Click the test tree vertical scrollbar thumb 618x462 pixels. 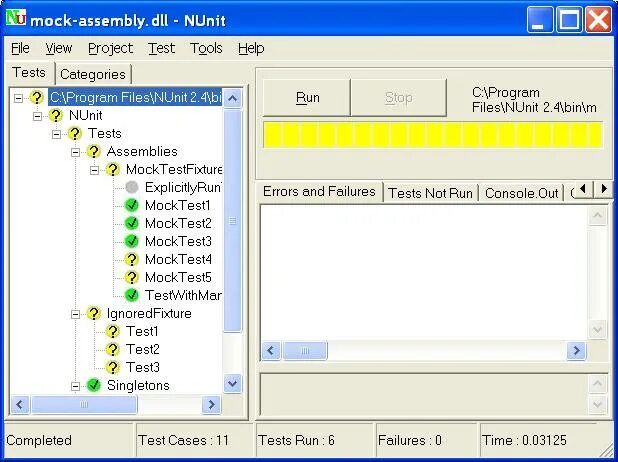point(233,221)
